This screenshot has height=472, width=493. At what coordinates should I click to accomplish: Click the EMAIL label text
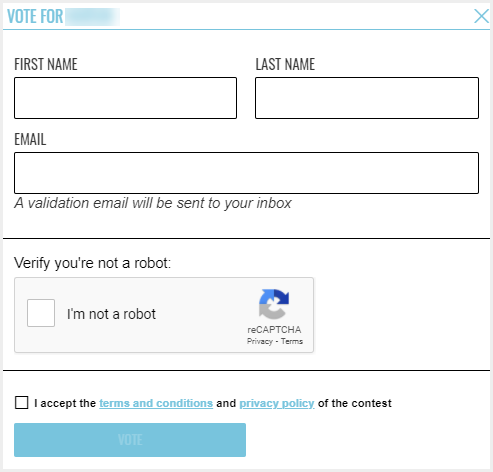point(30,139)
